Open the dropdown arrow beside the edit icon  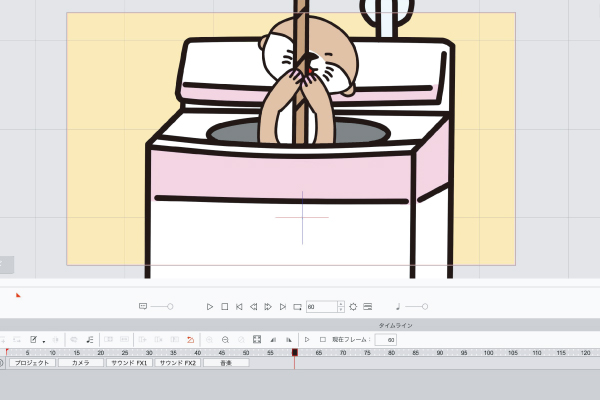click(x=44, y=341)
